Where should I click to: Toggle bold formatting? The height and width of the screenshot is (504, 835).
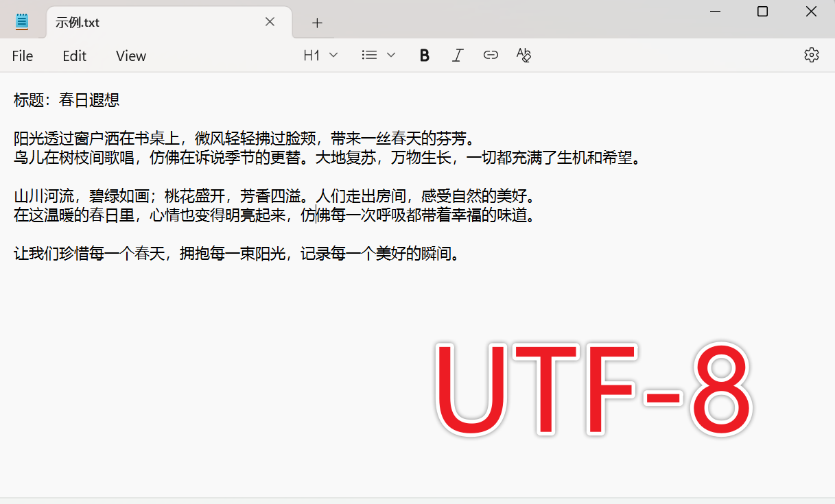(424, 55)
